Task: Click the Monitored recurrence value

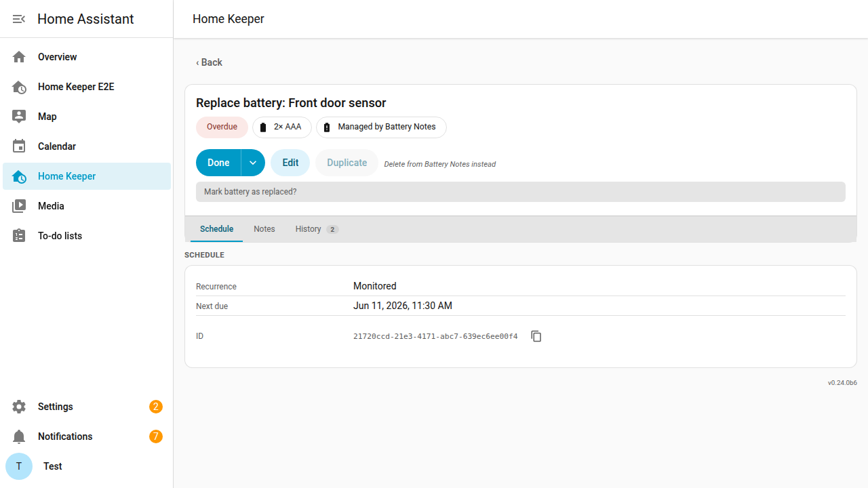Action: tap(375, 286)
